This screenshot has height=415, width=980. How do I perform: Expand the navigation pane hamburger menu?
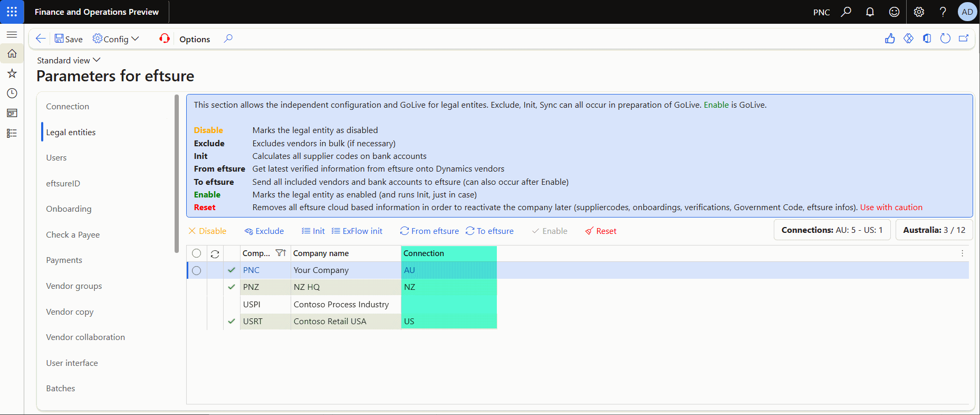pyautogui.click(x=12, y=34)
